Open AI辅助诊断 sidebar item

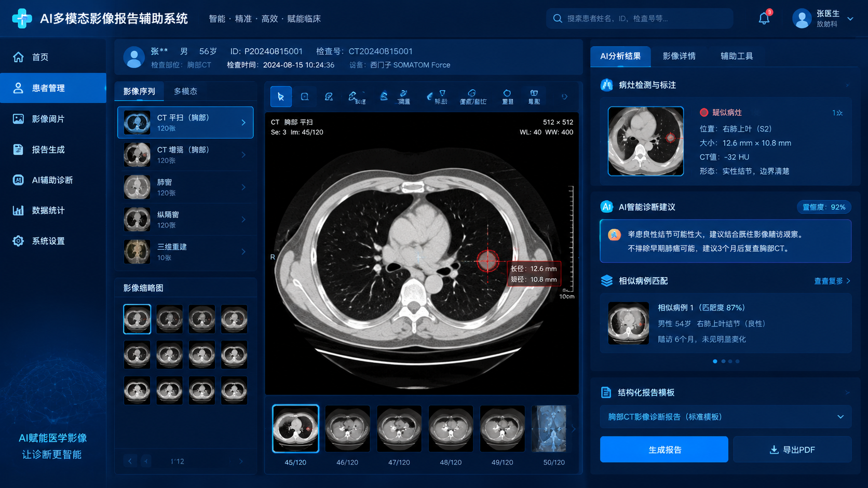click(x=53, y=180)
